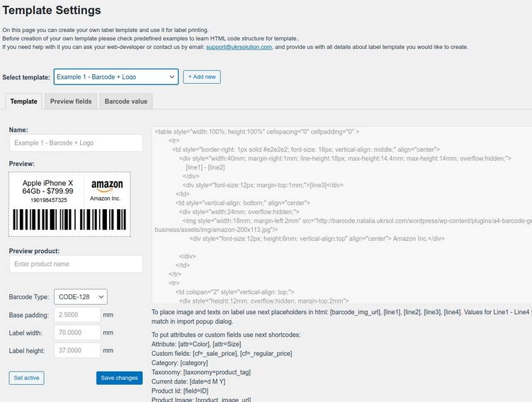This screenshot has width=532, height=402.
Task: Click the Label height value field
Action: click(77, 350)
